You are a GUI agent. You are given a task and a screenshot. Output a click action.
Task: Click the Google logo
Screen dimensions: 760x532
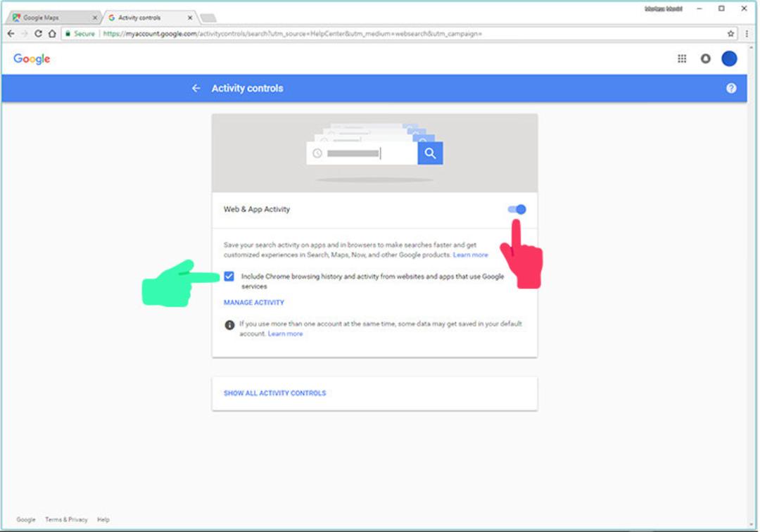32,58
